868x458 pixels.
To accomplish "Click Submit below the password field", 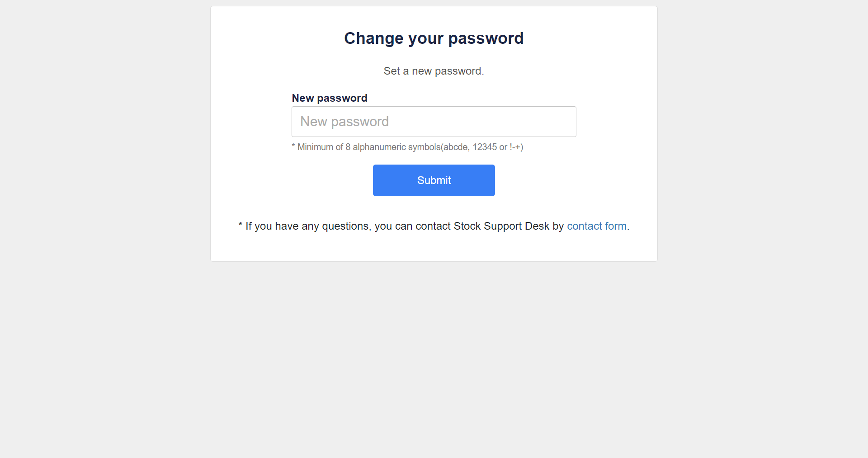I will click(x=434, y=180).
